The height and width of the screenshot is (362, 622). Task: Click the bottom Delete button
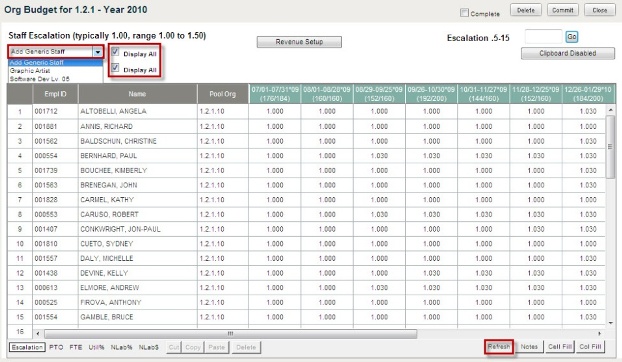click(x=246, y=347)
